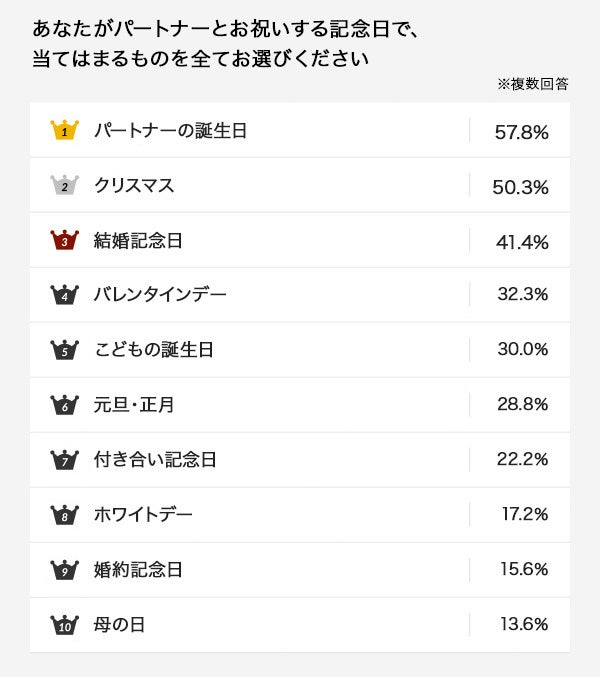Select the rank 4 crown icon
Screen dimensions: 600x677
click(x=64, y=295)
